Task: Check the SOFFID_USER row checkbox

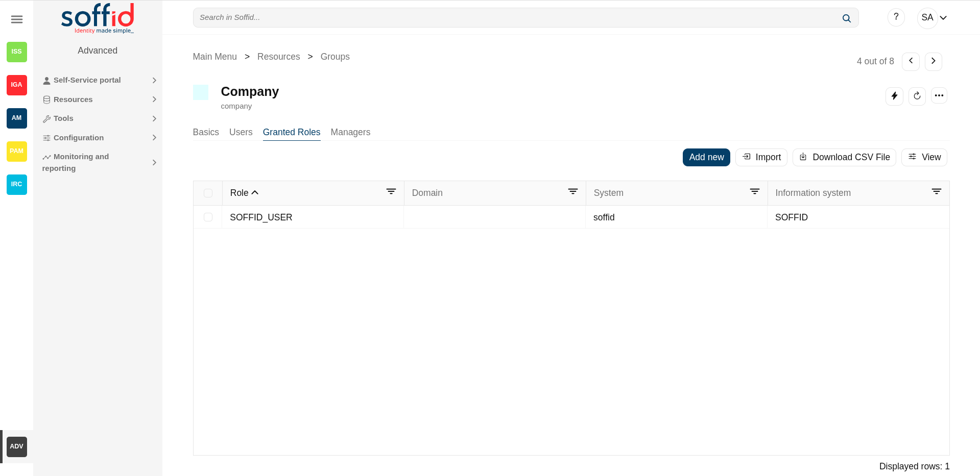Action: point(208,217)
